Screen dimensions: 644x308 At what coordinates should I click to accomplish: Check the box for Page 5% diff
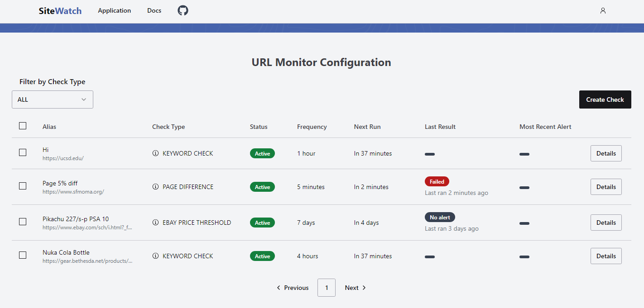[23, 186]
